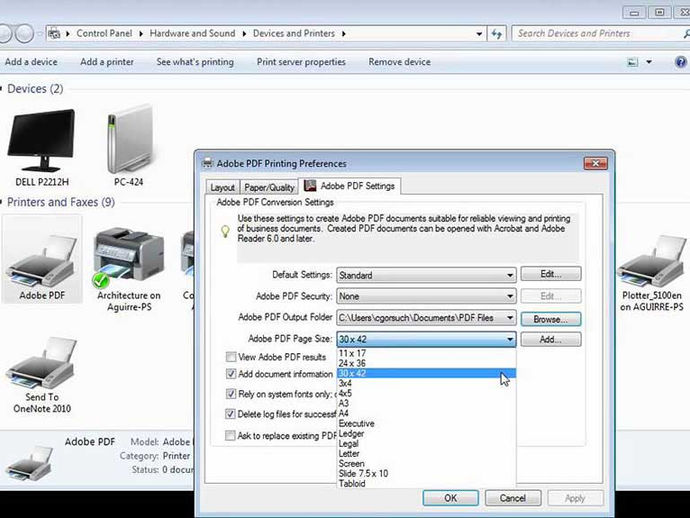Expand arrow after Control Panel breadcrumb
The height and width of the screenshot is (518, 690).
(x=141, y=34)
